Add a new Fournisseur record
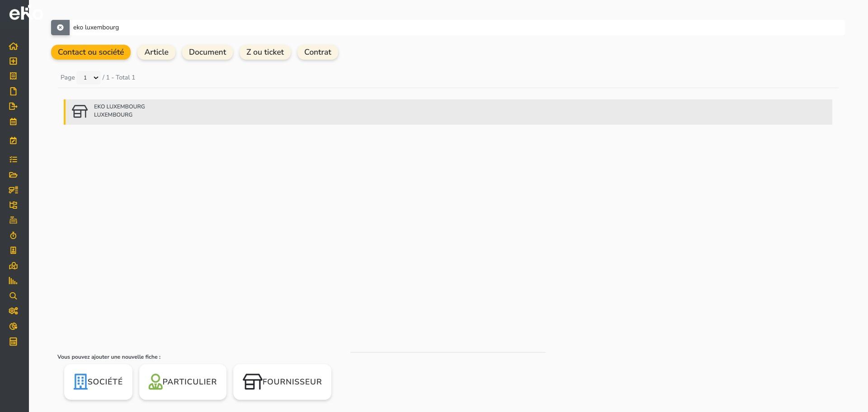 [x=282, y=382]
